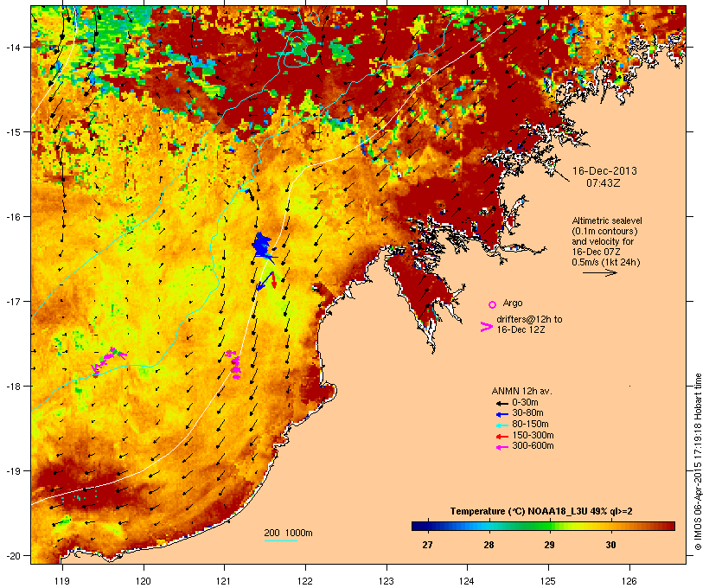Click the 30-80m depth label
Viewport: 709px width, 588px height.
coord(527,413)
